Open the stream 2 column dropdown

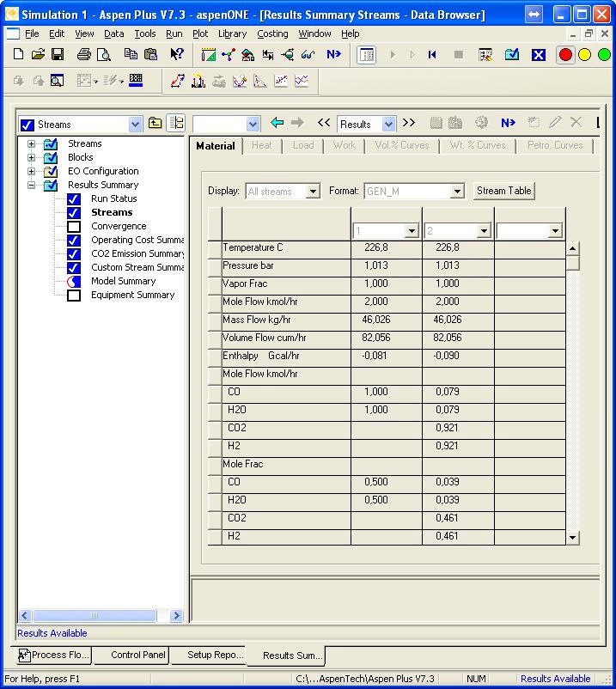point(484,231)
